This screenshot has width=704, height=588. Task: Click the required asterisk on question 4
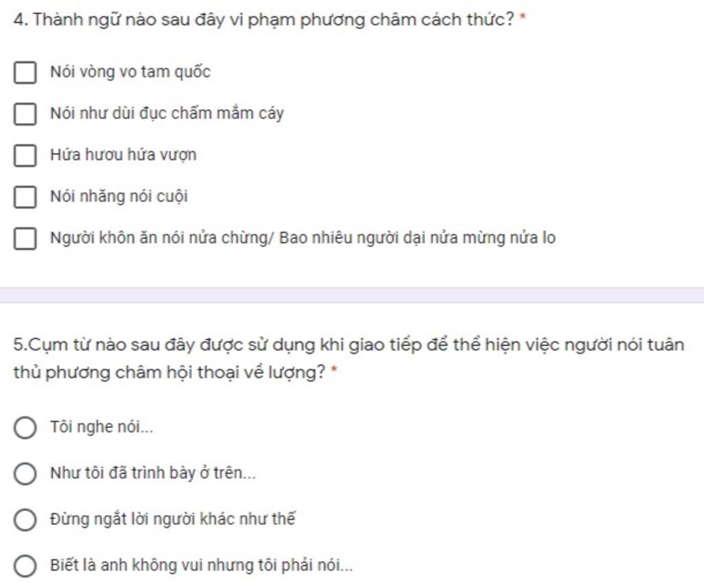[x=522, y=18]
